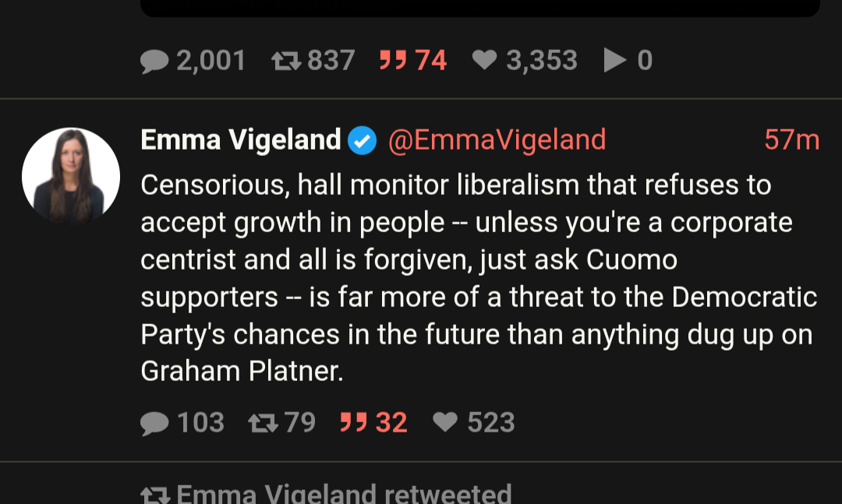842x504 pixels.
Task: Click the play icon showing 0 views
Action: (x=615, y=61)
